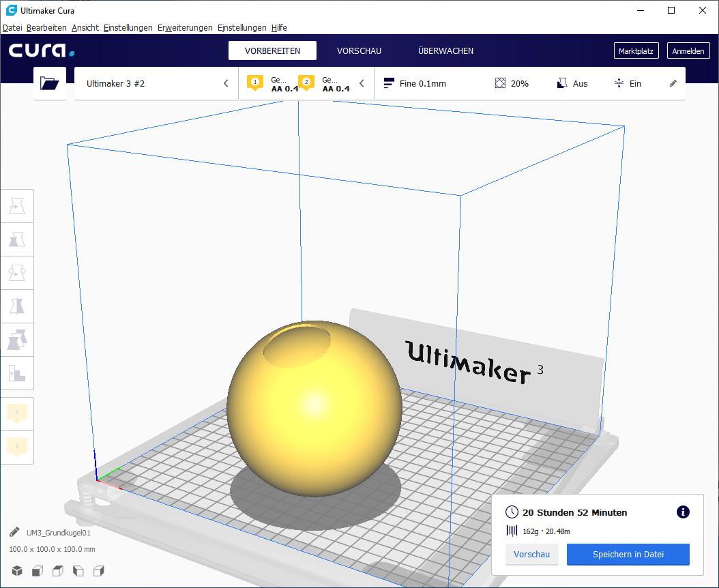719x588 pixels.
Task: Assign extruder 2 via left toolbar button
Action: 17,447
